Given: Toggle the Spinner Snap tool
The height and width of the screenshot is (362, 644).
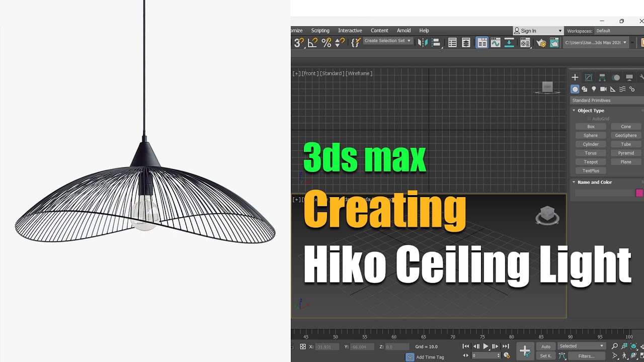Looking at the screenshot, I should click(340, 43).
